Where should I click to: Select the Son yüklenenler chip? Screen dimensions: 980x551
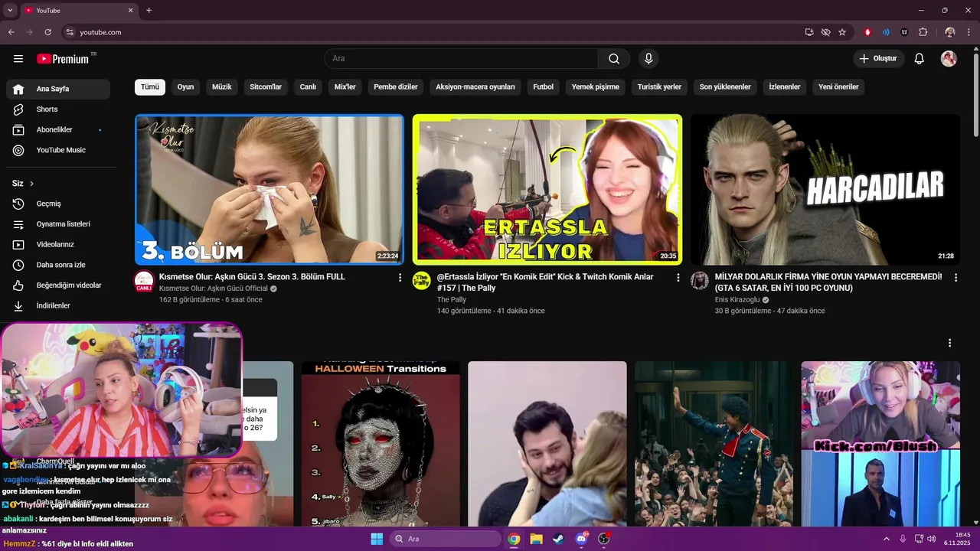[725, 87]
